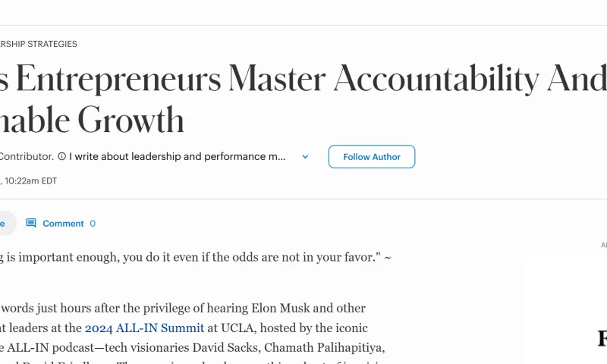Click the article headline text
Screen dimensions: 607x364
303,80
